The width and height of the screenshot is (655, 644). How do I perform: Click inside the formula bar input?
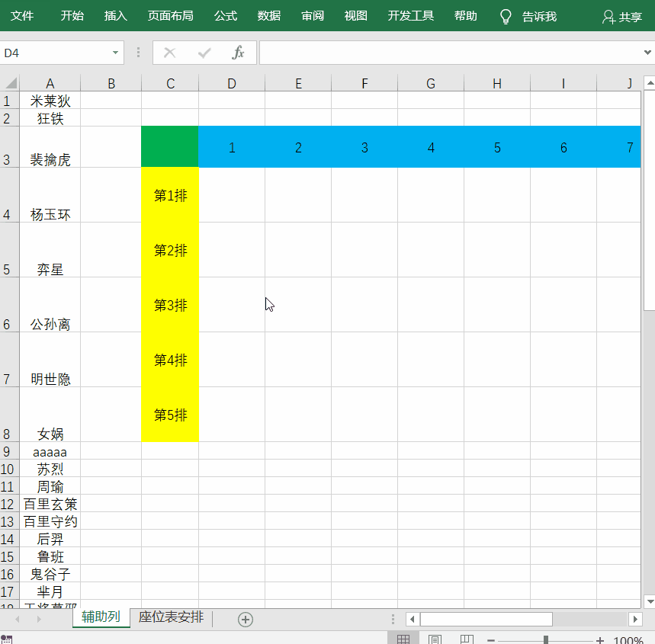pyautogui.click(x=451, y=53)
